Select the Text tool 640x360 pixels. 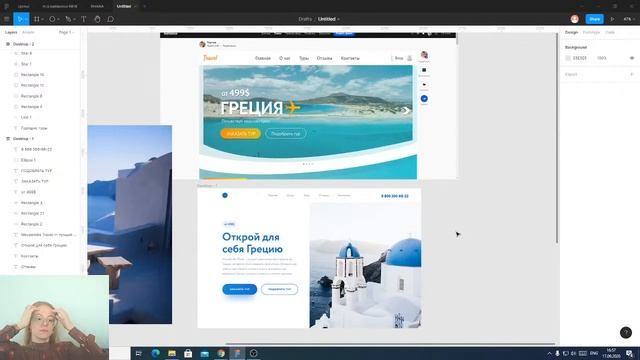pos(84,19)
